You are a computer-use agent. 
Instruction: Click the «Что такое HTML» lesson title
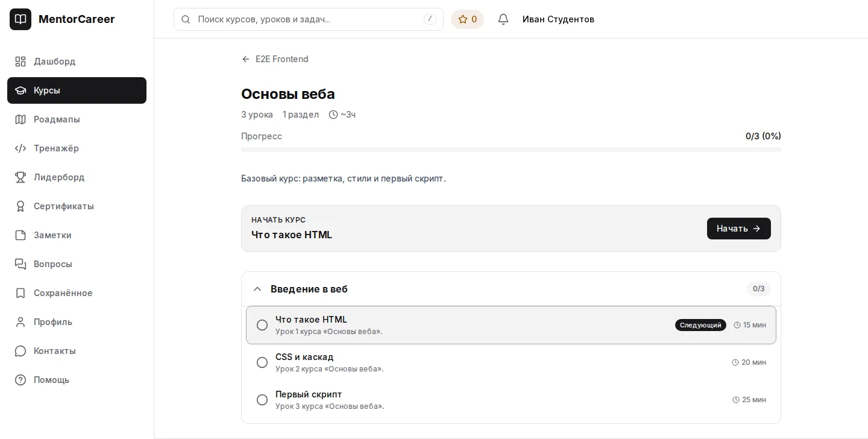(311, 320)
